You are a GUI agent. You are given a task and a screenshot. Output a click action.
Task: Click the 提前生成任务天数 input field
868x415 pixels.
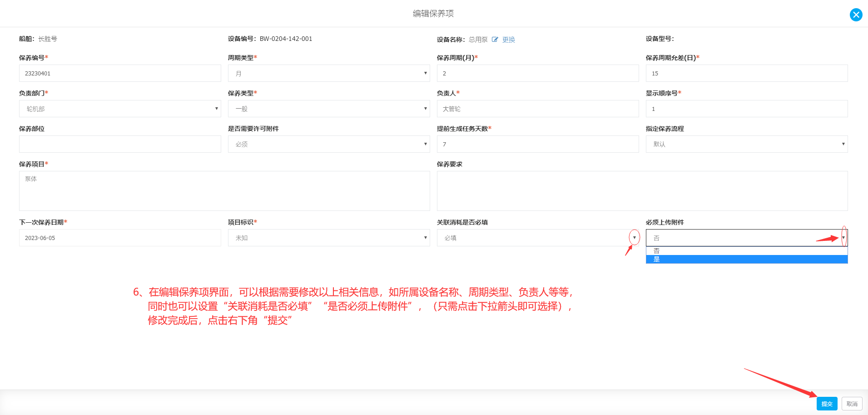click(x=538, y=144)
